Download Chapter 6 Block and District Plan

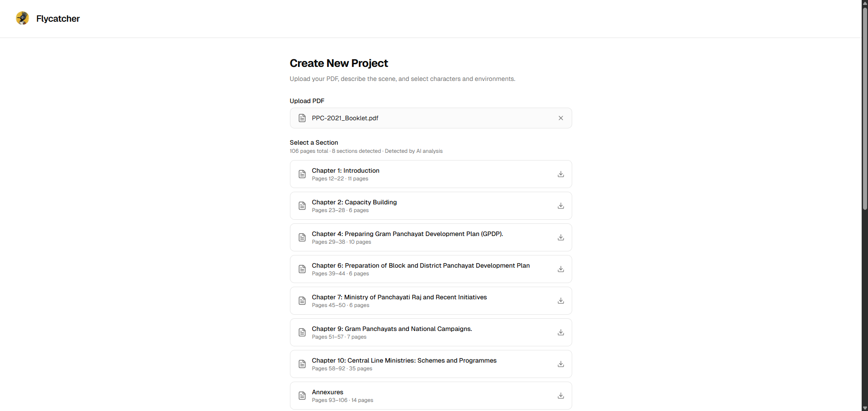click(x=560, y=269)
